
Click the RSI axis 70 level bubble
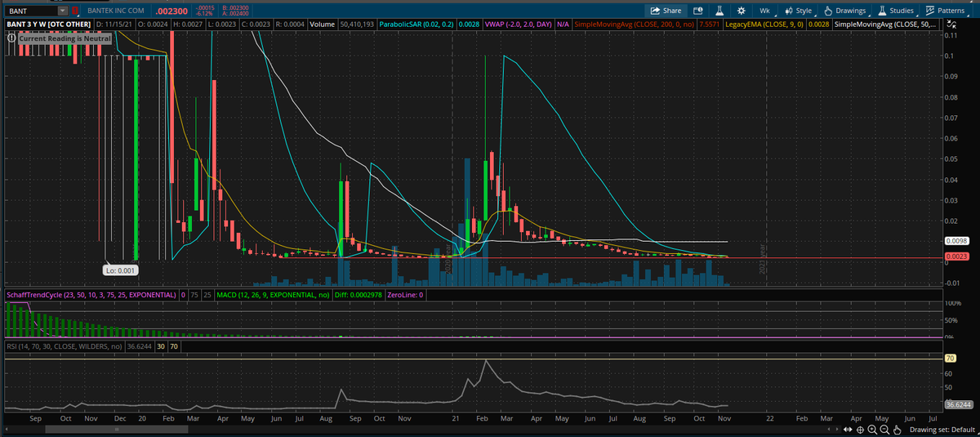(x=950, y=358)
